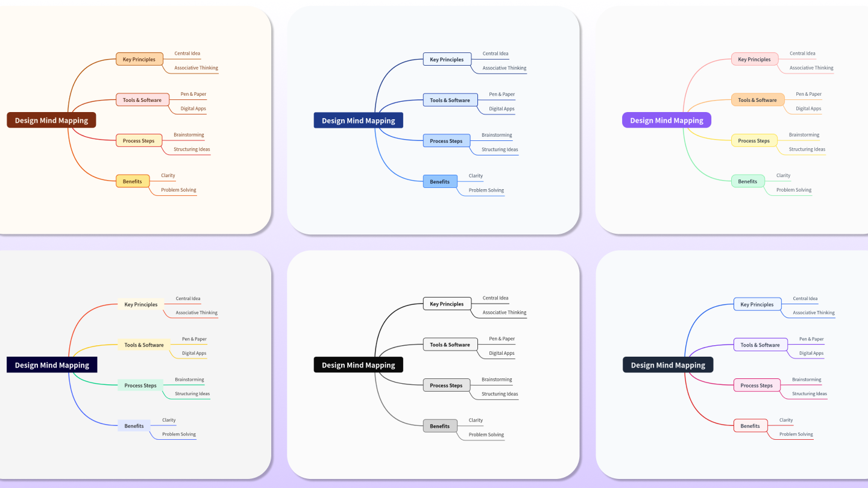Select Central Idea label in the cream theme
Image resolution: width=868 pixels, height=488 pixels.
187,53
